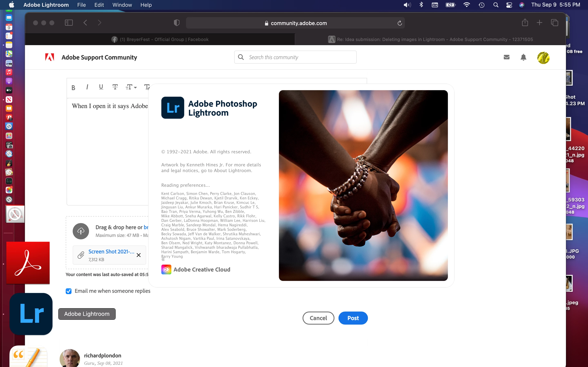588x367 pixels.
Task: Open the user profile avatar menu
Action: 543,58
